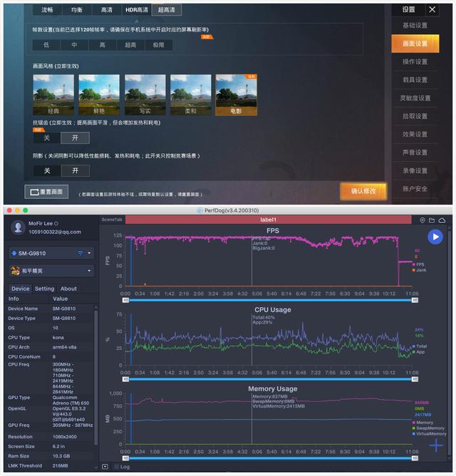The image size is (456, 476).
Task: Click the cloud upload icon in PerfDog
Action: pos(442,220)
